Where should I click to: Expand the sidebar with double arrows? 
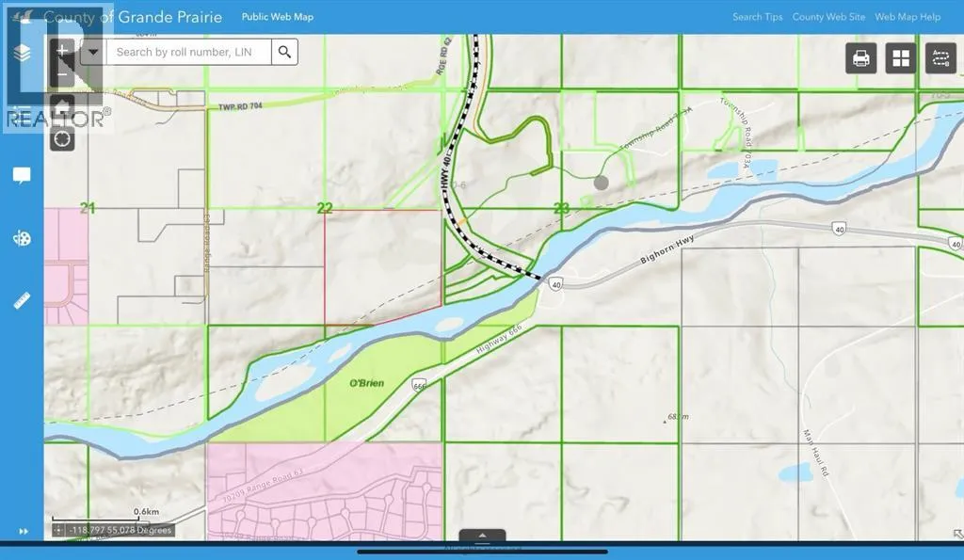(x=24, y=532)
